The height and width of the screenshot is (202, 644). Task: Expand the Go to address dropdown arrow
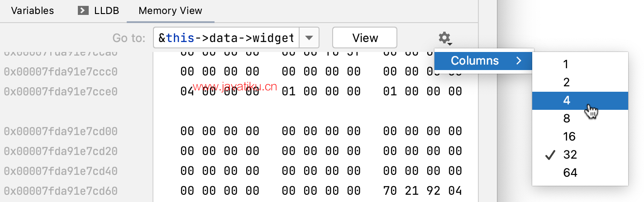tap(309, 38)
